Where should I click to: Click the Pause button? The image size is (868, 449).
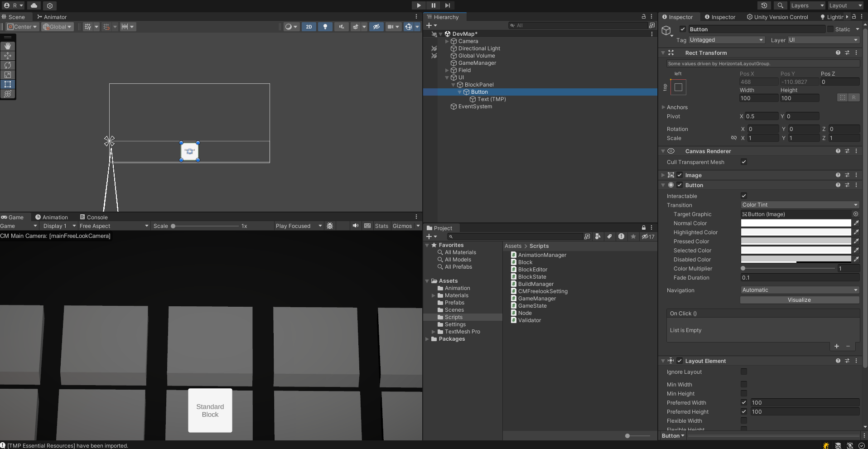pyautogui.click(x=433, y=5)
